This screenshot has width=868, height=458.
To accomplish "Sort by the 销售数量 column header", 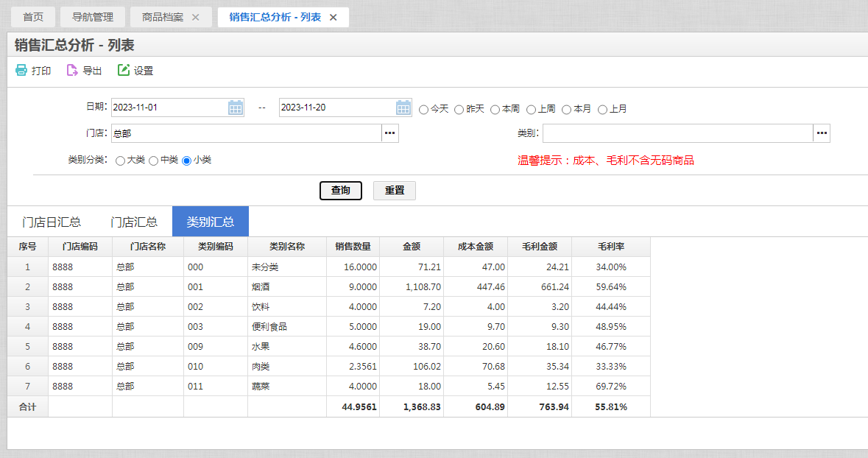I will click(353, 247).
